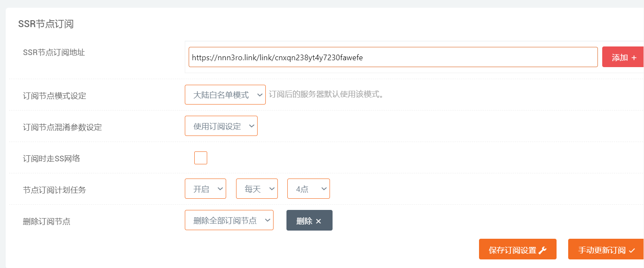Click the 手动更新订阅 button label

601,250
